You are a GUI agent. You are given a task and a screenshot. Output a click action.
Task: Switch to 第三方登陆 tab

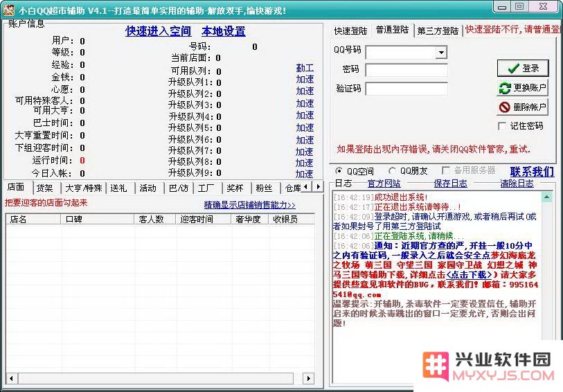(438, 31)
